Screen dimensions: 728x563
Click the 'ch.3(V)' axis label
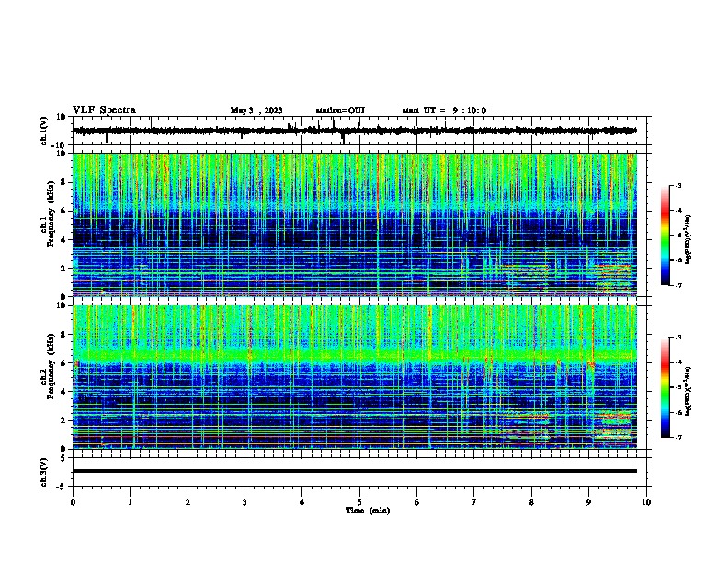point(43,473)
